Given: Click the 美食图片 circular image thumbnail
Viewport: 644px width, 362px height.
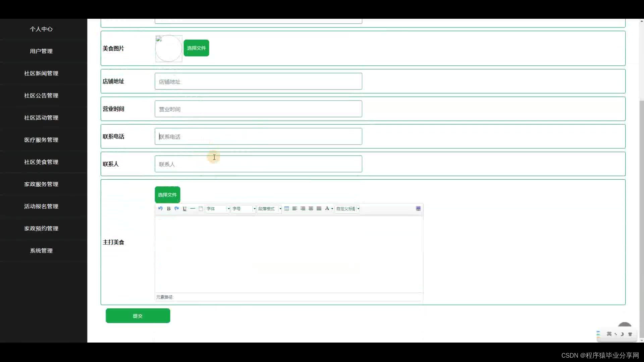Looking at the screenshot, I should click(x=169, y=49).
